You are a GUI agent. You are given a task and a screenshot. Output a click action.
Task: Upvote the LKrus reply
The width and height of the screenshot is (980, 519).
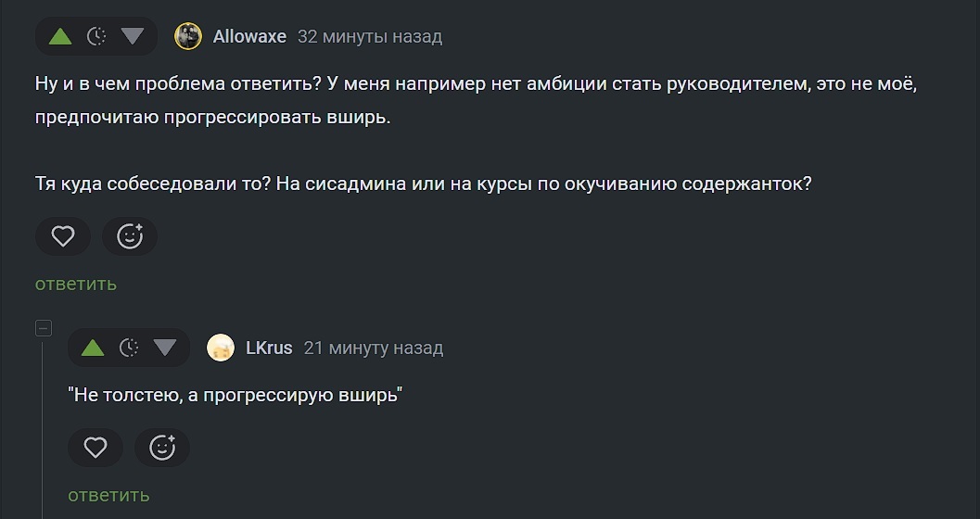(x=93, y=348)
